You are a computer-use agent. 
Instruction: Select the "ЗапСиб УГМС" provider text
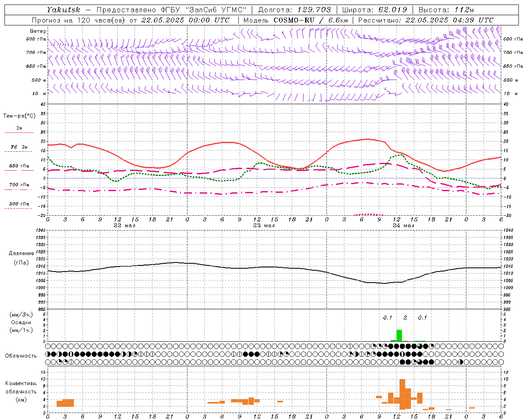216,10
